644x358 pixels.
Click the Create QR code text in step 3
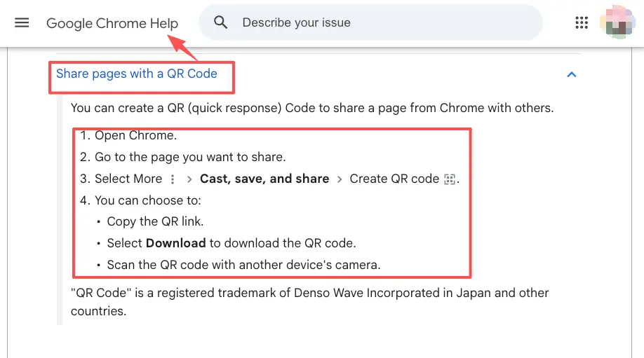tap(394, 179)
